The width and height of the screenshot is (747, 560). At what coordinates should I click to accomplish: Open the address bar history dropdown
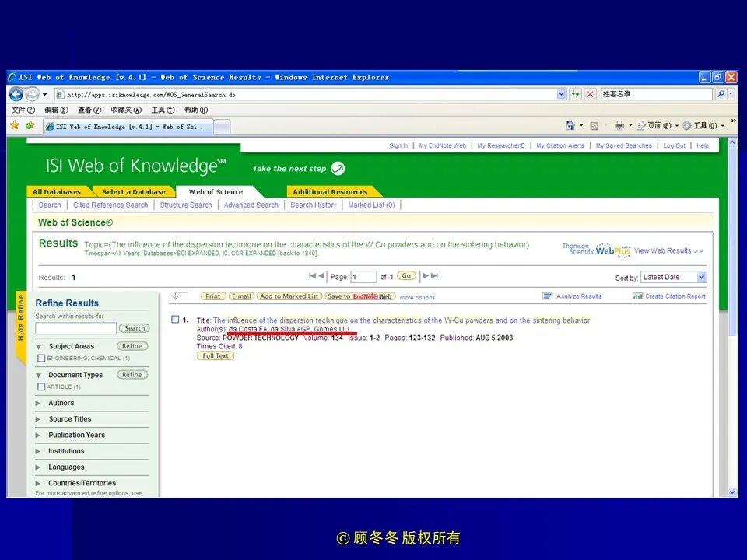tap(561, 94)
